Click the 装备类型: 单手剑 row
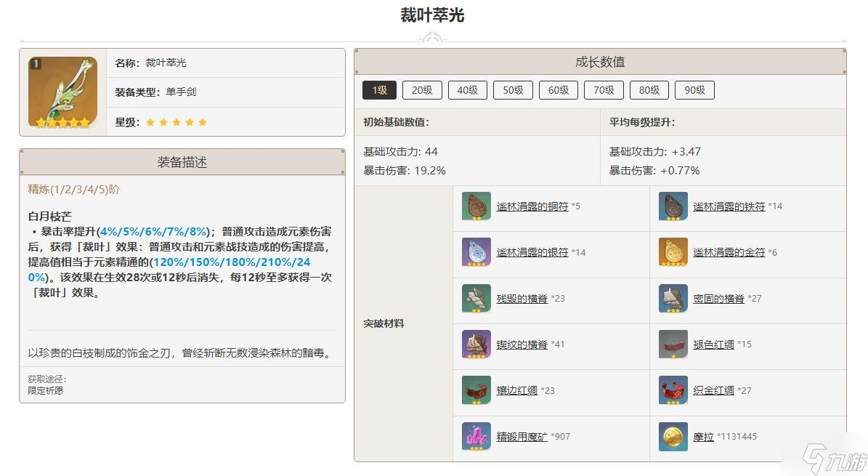 [x=226, y=92]
